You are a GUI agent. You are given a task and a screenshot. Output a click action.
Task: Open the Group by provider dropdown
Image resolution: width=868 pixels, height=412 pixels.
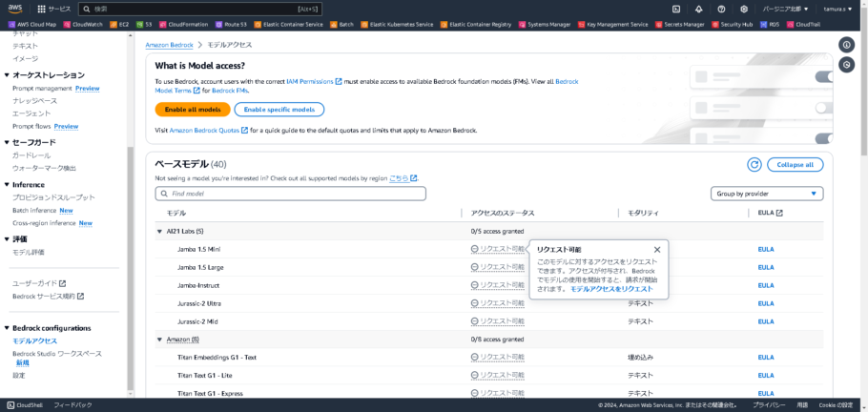pyautogui.click(x=767, y=194)
